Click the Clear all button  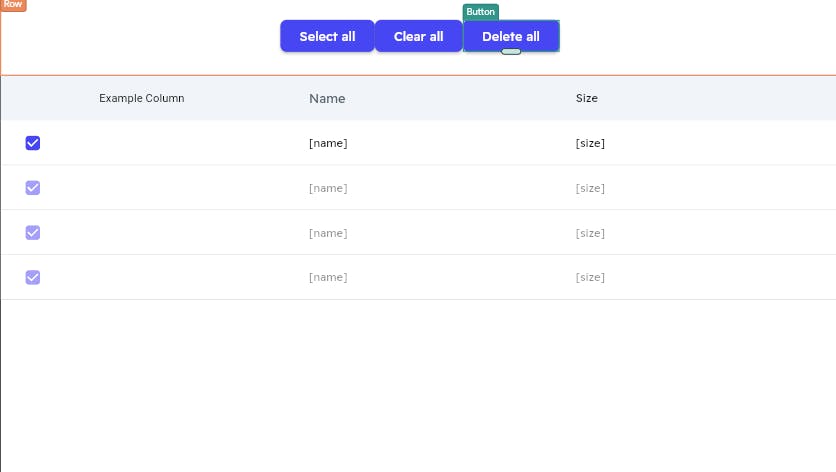419,36
